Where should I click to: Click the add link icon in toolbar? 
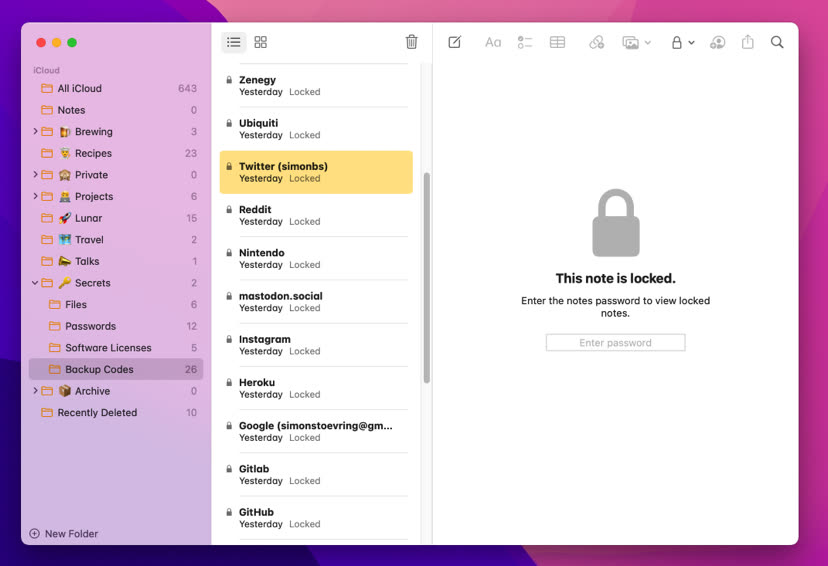(596, 42)
